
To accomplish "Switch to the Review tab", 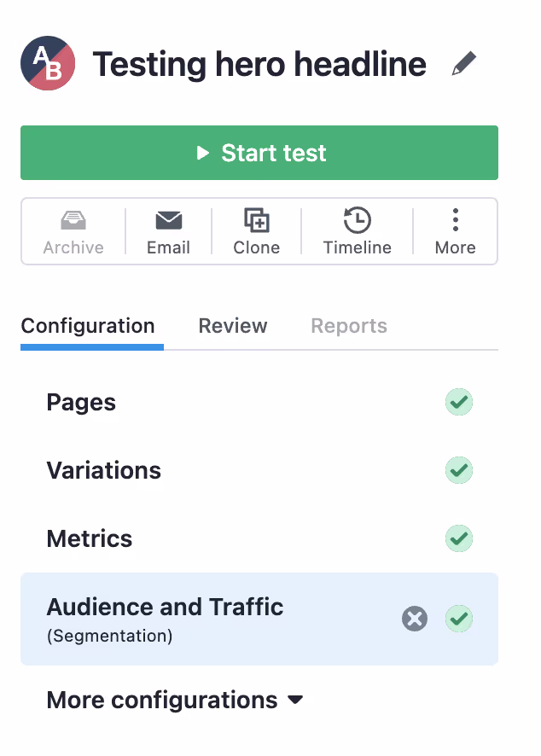I will coord(233,327).
